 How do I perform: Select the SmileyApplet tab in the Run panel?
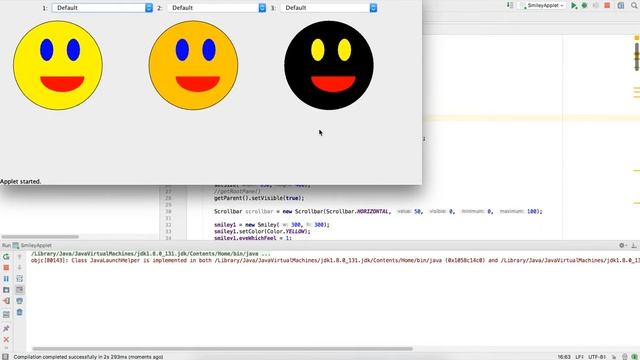pyautogui.click(x=32, y=245)
